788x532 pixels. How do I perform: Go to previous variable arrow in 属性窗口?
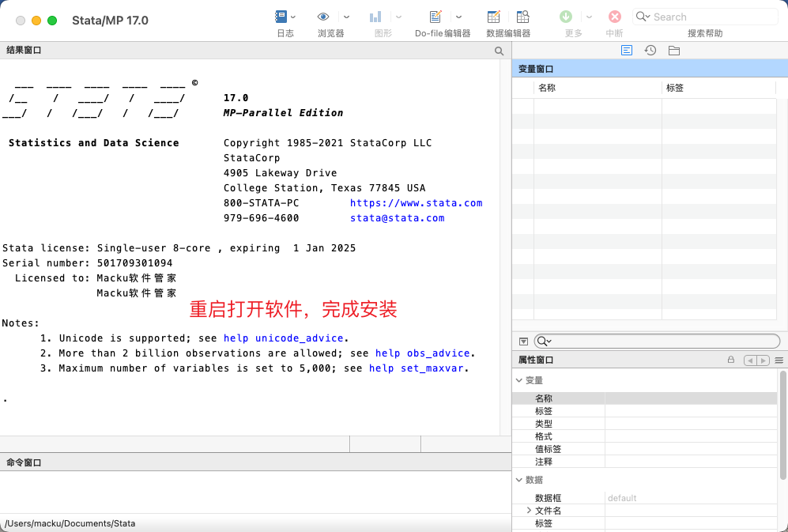[x=750, y=360]
